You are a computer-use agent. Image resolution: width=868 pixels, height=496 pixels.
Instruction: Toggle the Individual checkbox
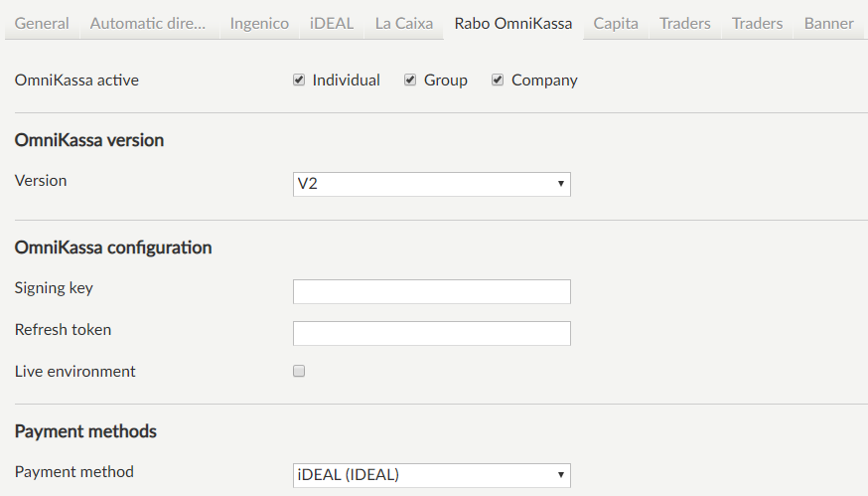pos(299,81)
